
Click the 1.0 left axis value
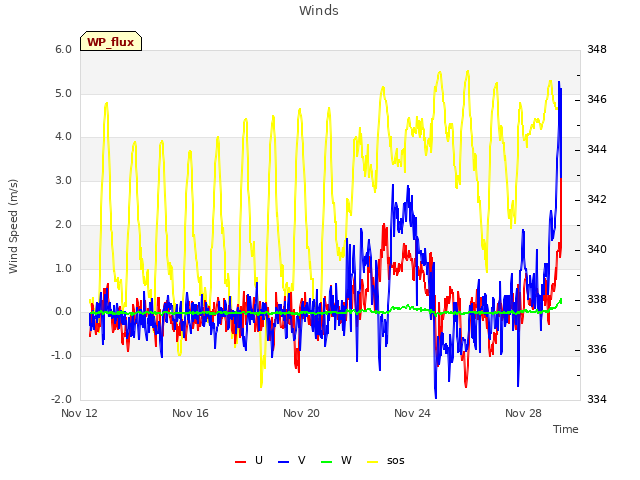pos(63,268)
